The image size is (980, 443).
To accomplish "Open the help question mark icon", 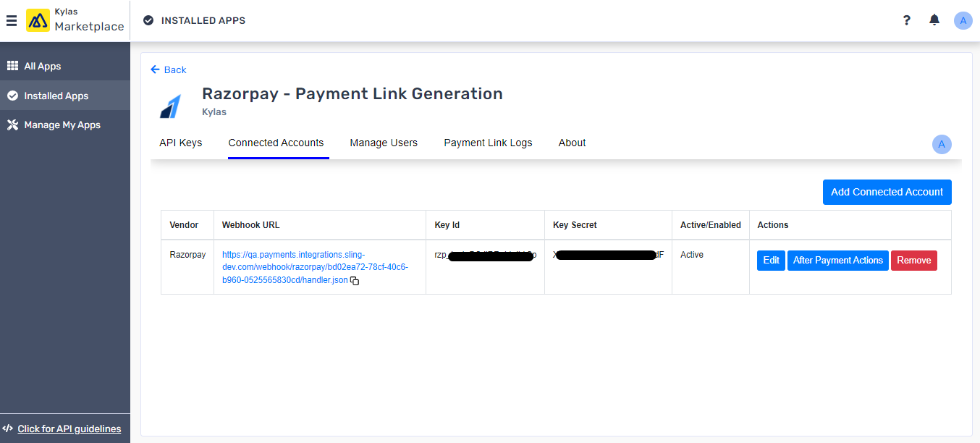I will [x=906, y=20].
